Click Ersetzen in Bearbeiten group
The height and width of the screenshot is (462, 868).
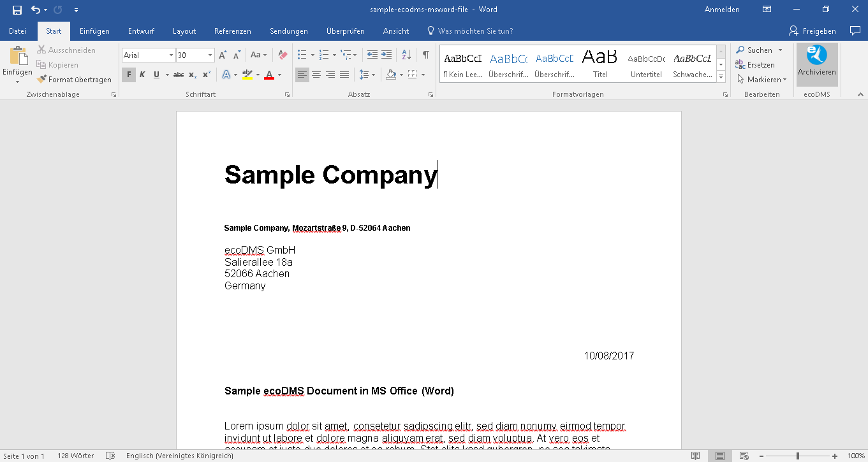(x=755, y=65)
